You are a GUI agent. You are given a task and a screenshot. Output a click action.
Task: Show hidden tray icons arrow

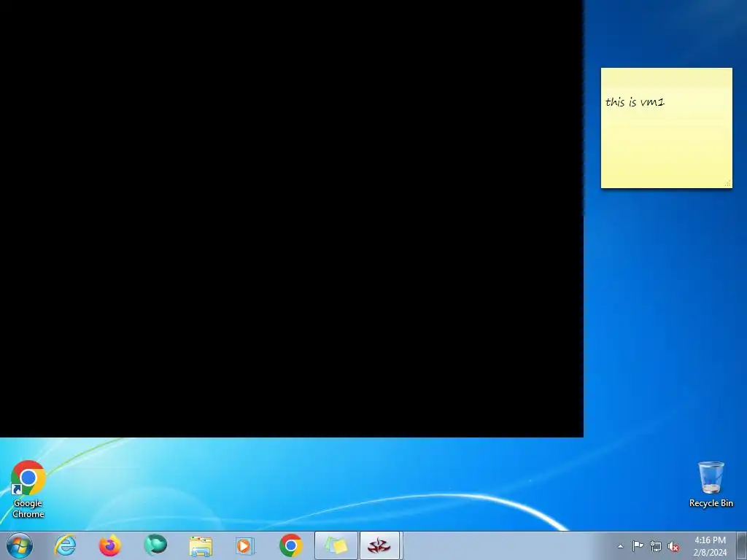click(620, 546)
